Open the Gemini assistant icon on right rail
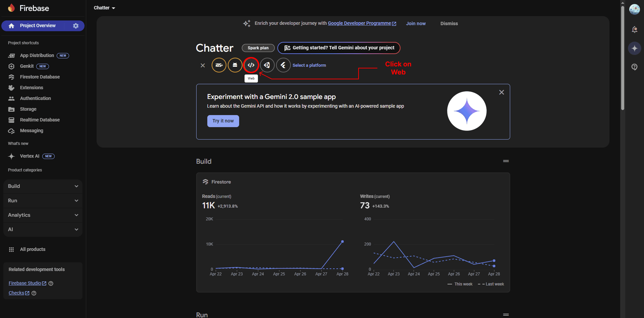 635,48
